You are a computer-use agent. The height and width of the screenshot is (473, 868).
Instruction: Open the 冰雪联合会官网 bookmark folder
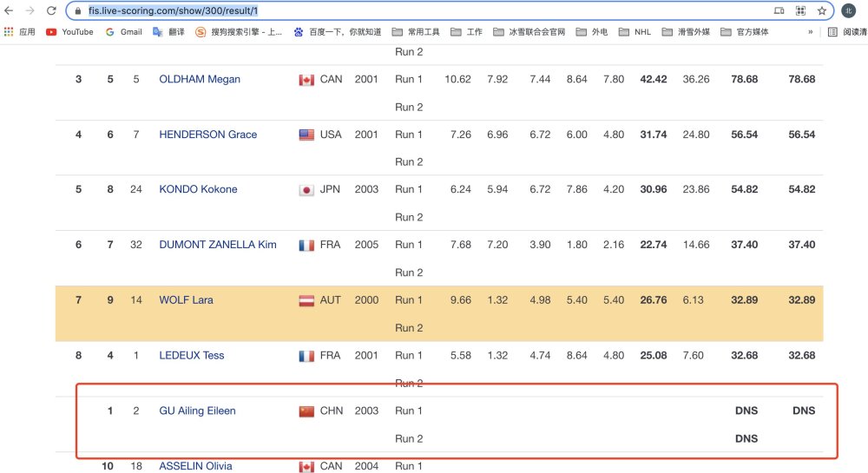click(x=529, y=32)
